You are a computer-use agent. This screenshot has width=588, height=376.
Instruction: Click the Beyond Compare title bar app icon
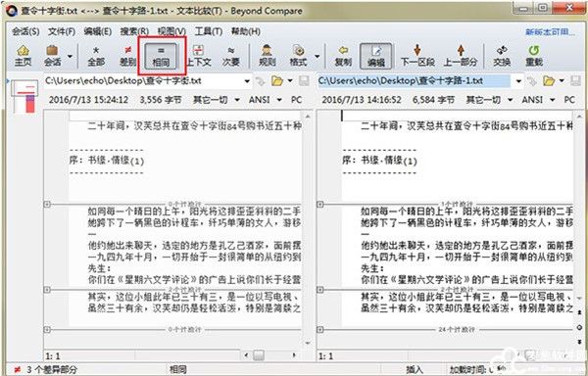click(x=11, y=11)
